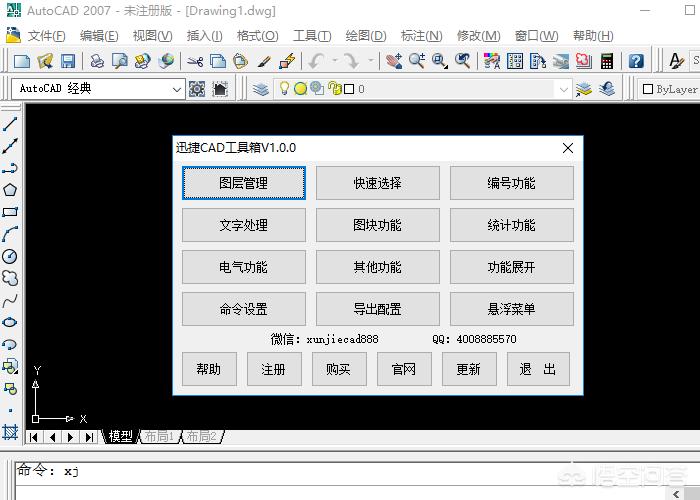Open the ByLayer color dropdown

click(x=670, y=89)
